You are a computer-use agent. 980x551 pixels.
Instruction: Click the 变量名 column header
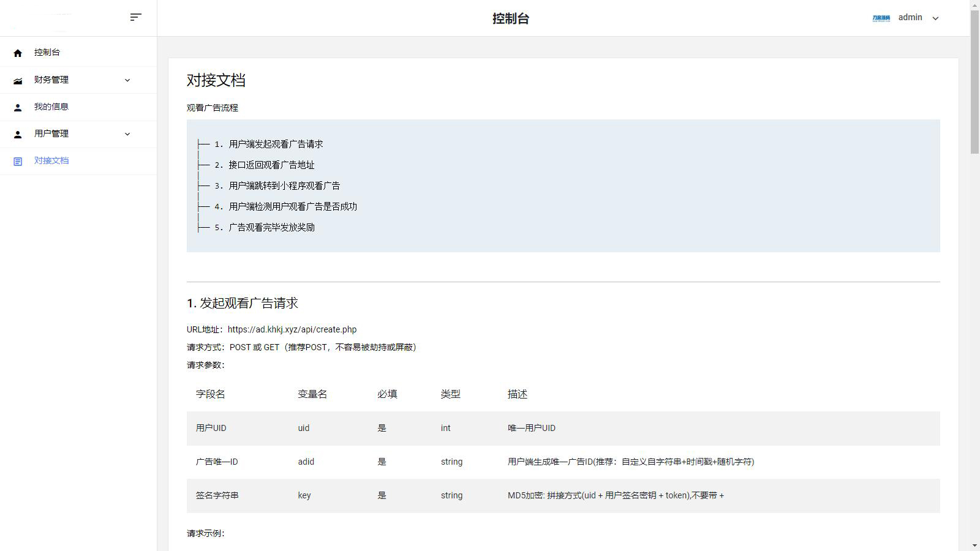(312, 394)
